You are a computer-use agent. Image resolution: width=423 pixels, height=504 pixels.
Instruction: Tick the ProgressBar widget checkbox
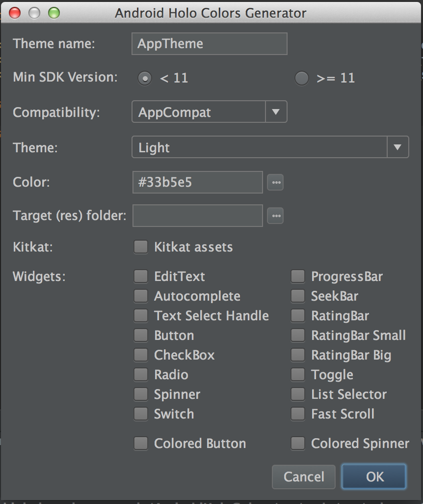pyautogui.click(x=298, y=277)
